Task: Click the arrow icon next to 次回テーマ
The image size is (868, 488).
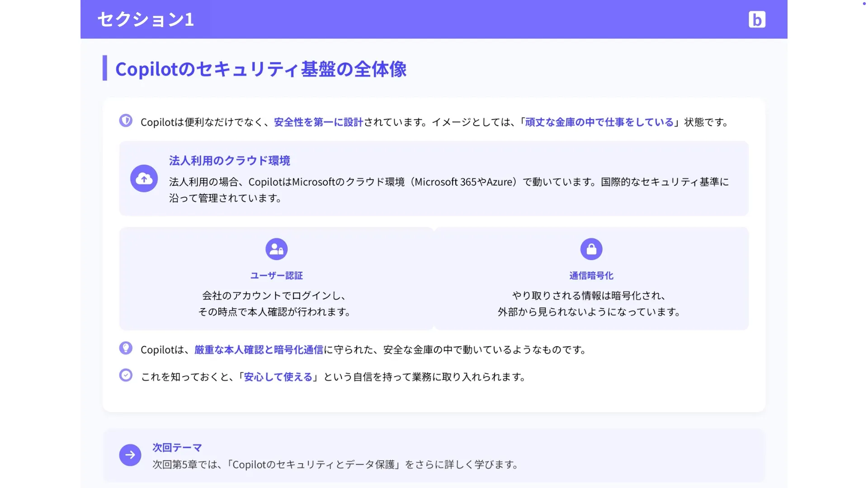Action: point(130,455)
